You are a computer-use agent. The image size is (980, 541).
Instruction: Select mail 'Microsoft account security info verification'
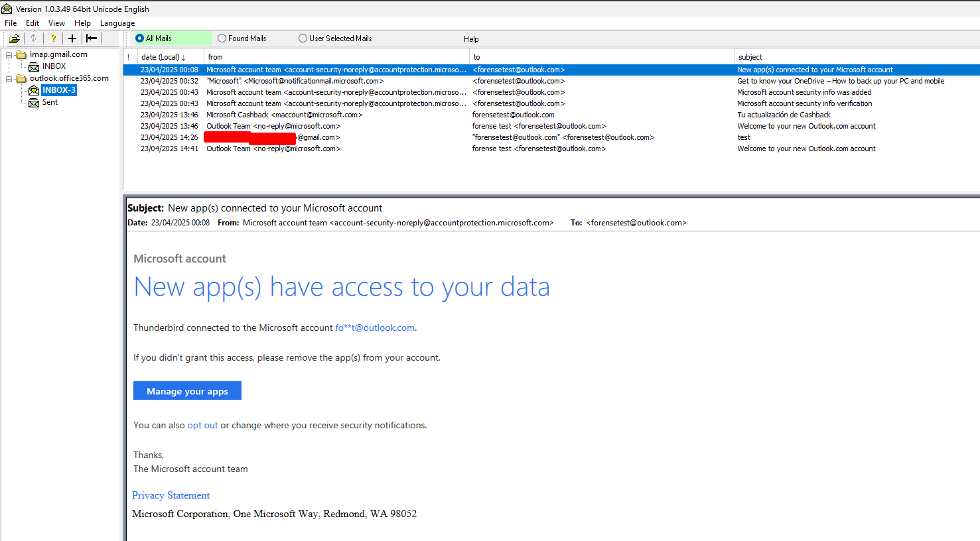pyautogui.click(x=551, y=103)
